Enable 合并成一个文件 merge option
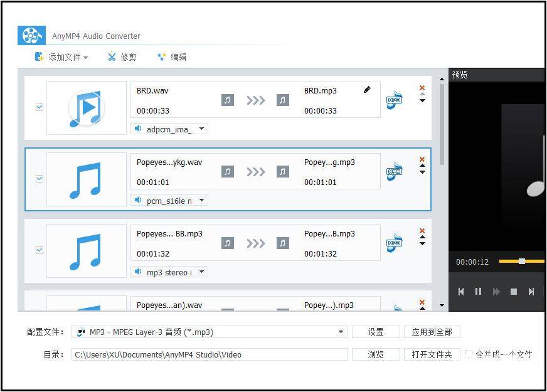Screen dimensions: 547x392 pyautogui.click(x=467, y=354)
